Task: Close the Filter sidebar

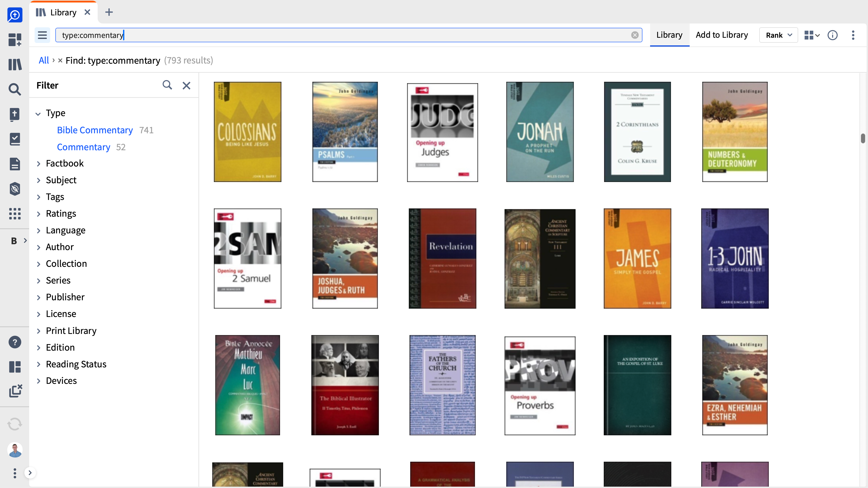Action: click(186, 86)
